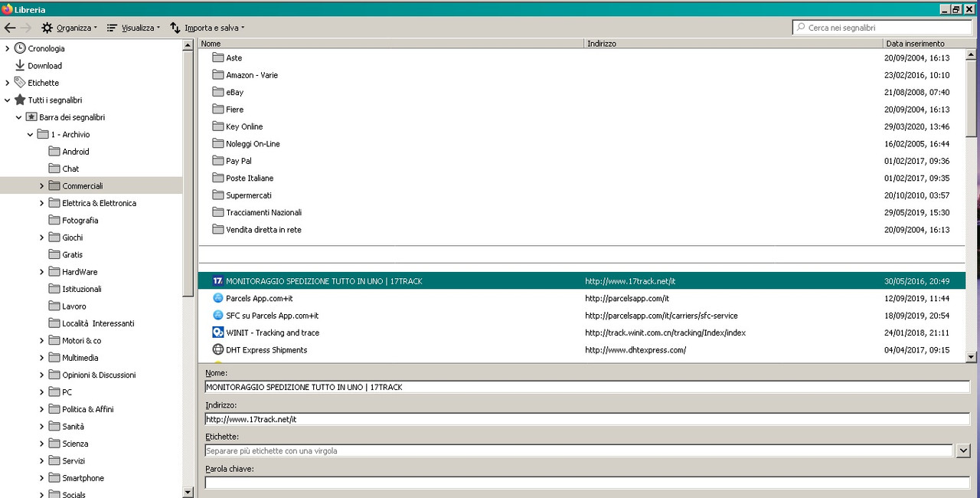Collapse the 1 - Archivio folder
The width and height of the screenshot is (980, 498).
pos(31,135)
